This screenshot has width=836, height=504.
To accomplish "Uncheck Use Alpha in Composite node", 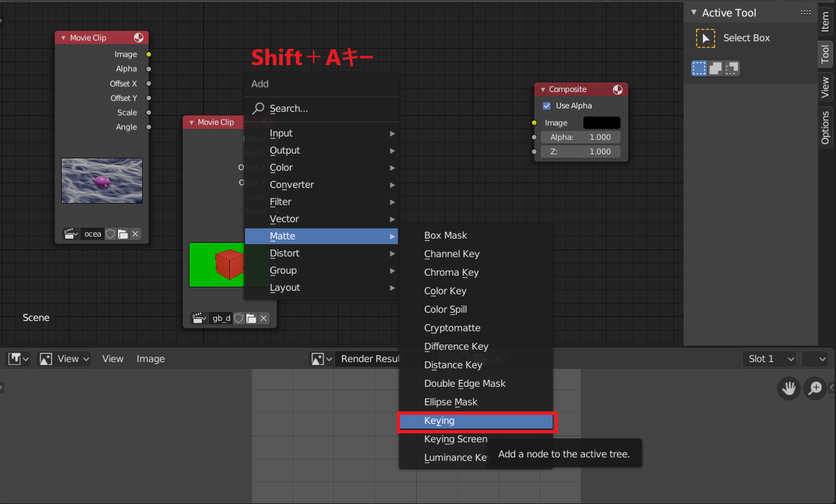I will (546, 106).
